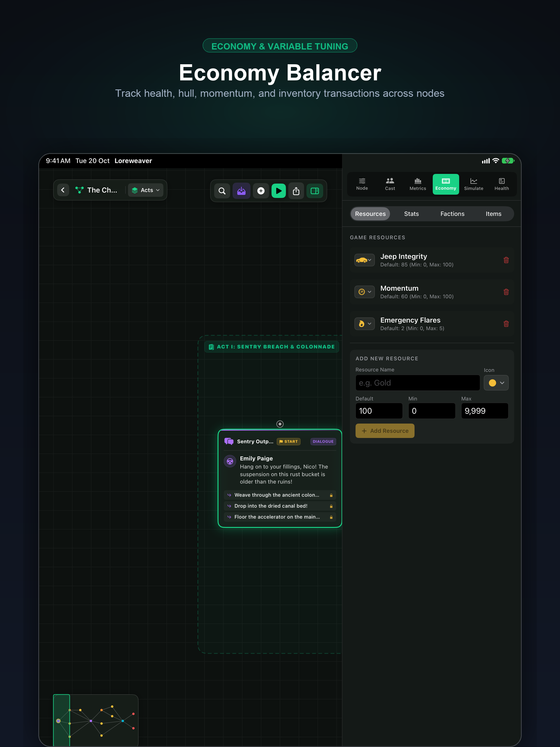Delete the Momentum resource
Screen dimensions: 560x747
(x=506, y=292)
